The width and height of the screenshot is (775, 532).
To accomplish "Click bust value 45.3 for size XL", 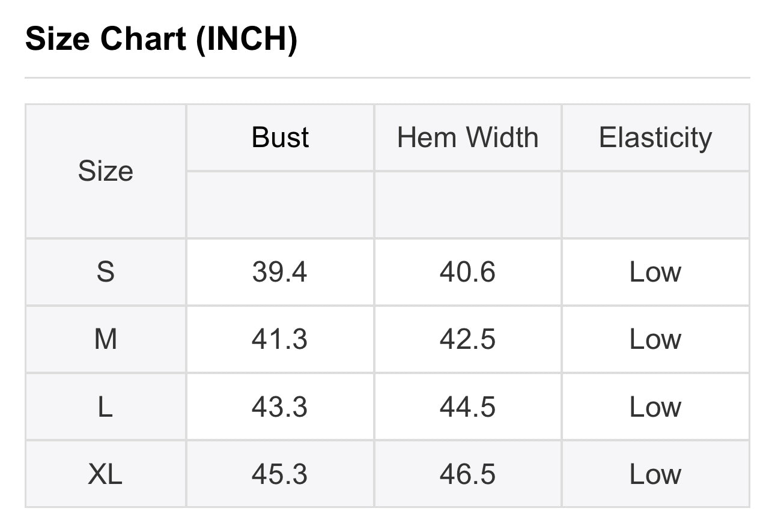I will [280, 474].
